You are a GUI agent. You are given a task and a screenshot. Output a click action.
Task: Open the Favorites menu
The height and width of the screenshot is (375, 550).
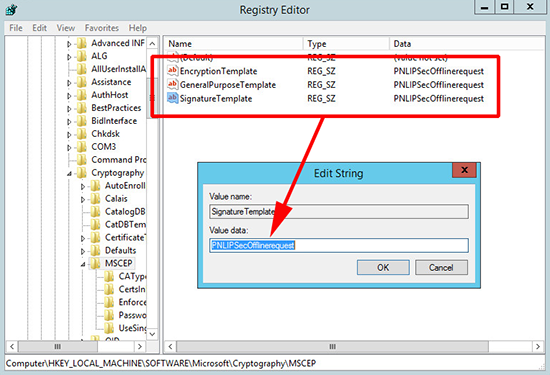click(x=102, y=28)
